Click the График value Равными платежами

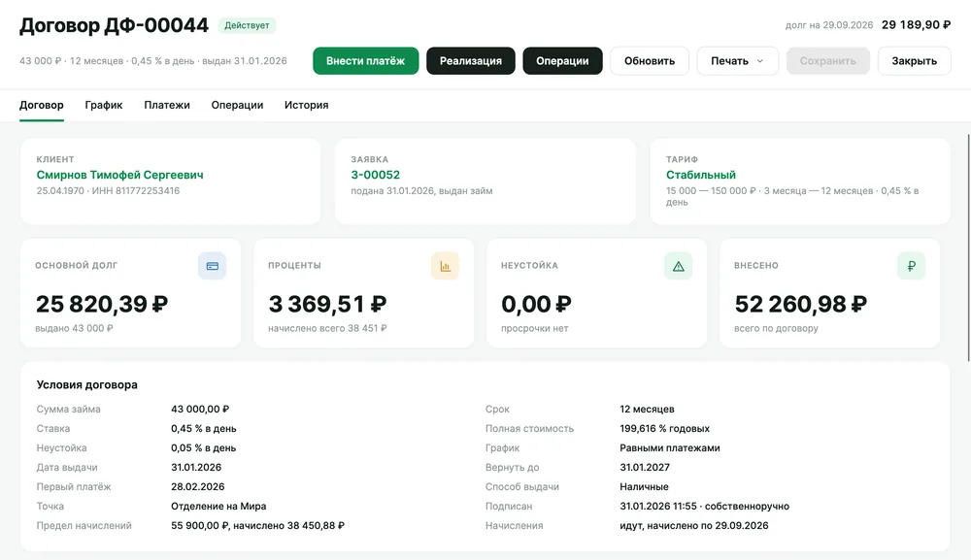tap(670, 448)
